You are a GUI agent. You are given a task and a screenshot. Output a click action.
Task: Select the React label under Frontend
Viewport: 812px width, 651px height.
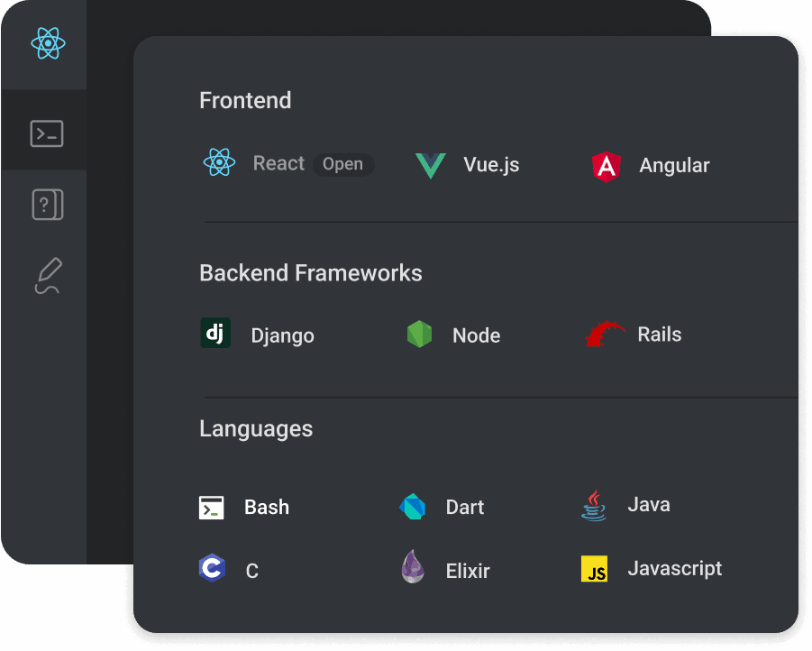pyautogui.click(x=278, y=163)
